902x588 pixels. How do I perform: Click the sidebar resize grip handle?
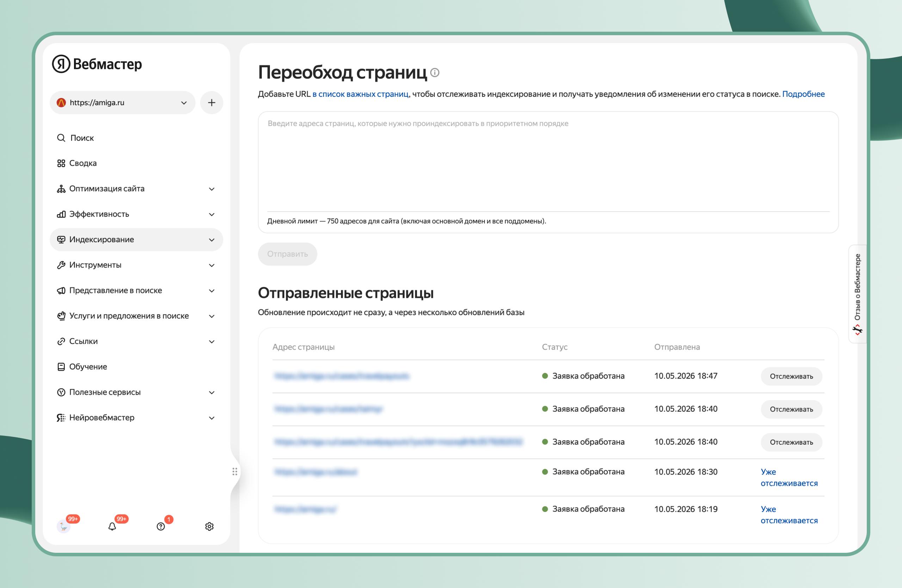[235, 471]
